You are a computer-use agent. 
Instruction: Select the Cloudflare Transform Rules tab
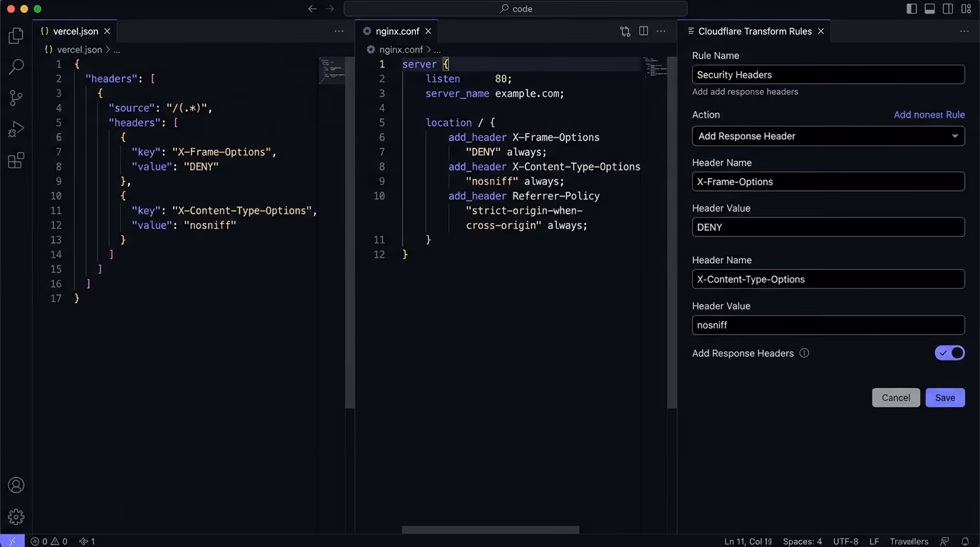[x=755, y=31]
